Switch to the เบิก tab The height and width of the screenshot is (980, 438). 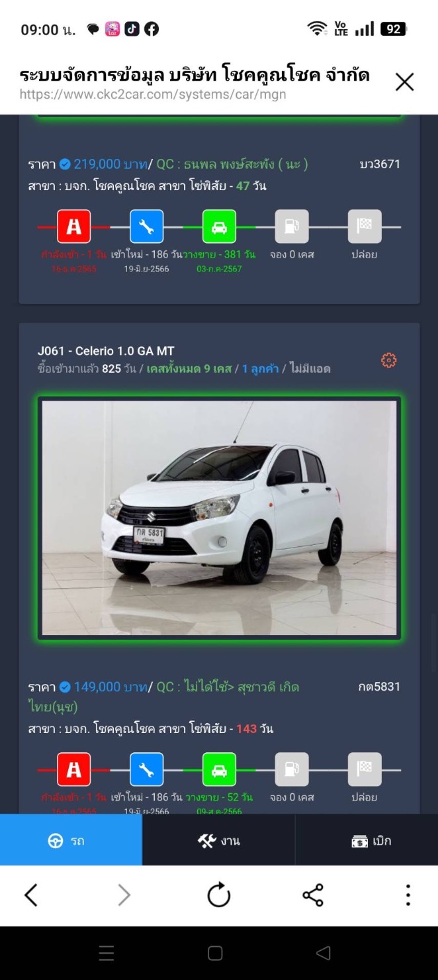pyautogui.click(x=367, y=840)
